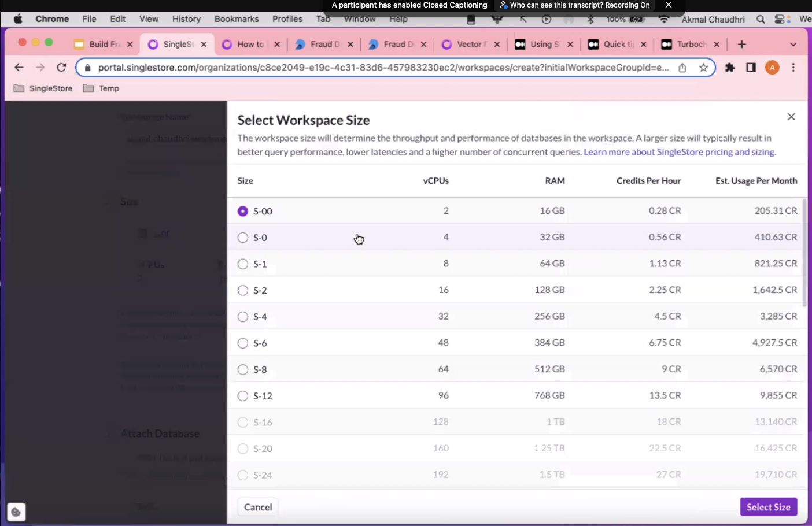Open the cookie preferences icon
Image resolution: width=812 pixels, height=526 pixels.
(16, 512)
